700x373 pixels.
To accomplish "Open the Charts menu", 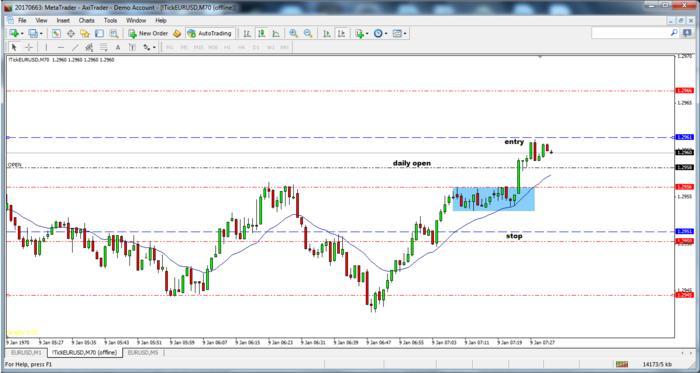I will click(x=87, y=21).
